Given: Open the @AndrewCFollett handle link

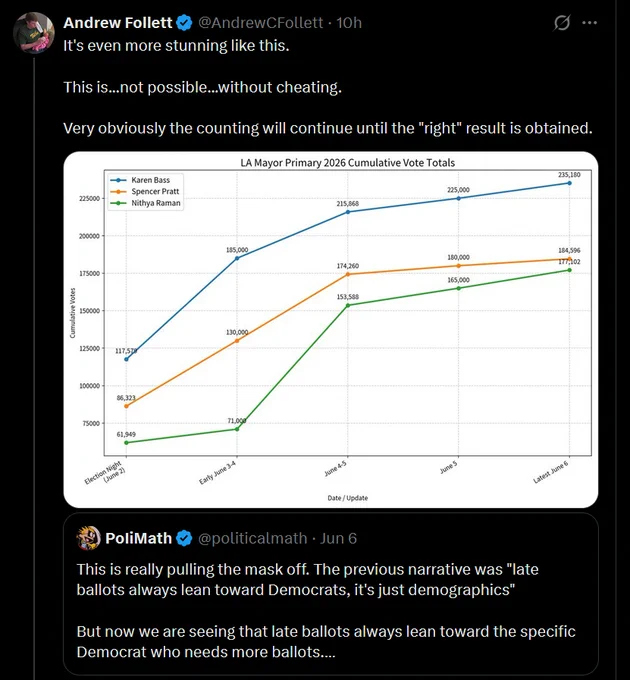Looking at the screenshot, I should (x=261, y=23).
